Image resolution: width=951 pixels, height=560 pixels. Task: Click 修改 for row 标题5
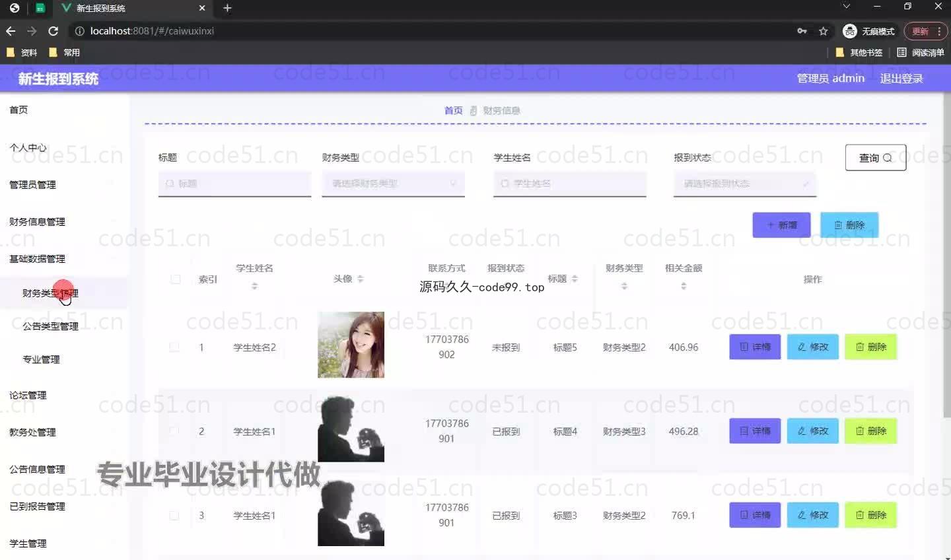tap(813, 347)
